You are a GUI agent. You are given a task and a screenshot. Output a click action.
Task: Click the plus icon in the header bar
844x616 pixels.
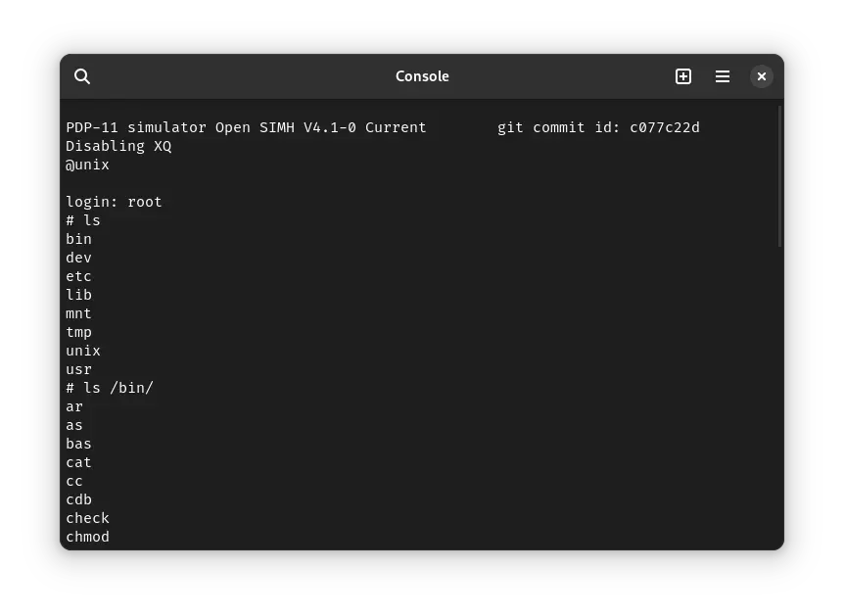[683, 76]
